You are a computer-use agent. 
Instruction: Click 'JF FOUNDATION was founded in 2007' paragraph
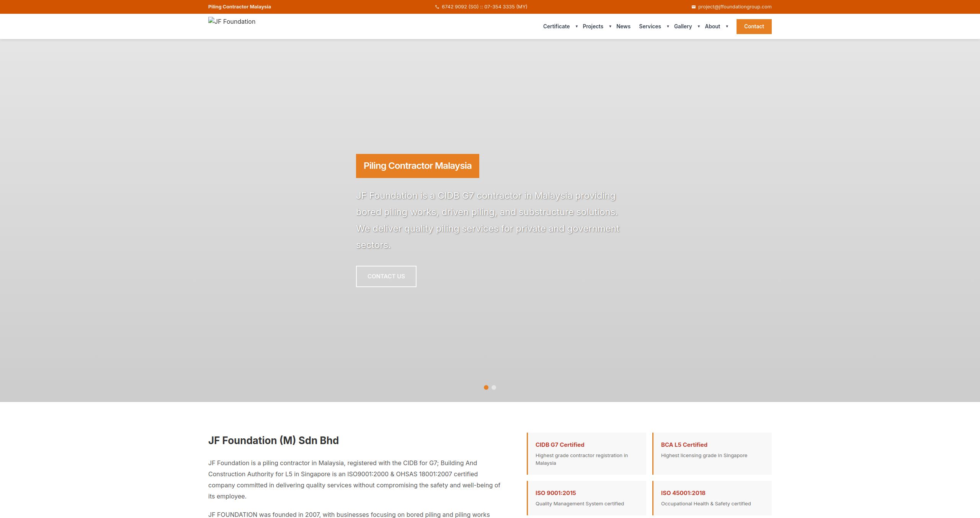pos(349,515)
